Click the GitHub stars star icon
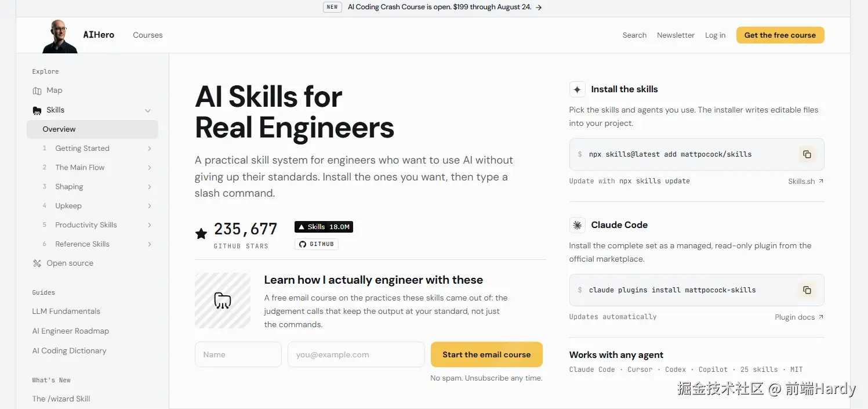Screen dimensions: 868x409 pyautogui.click(x=201, y=234)
